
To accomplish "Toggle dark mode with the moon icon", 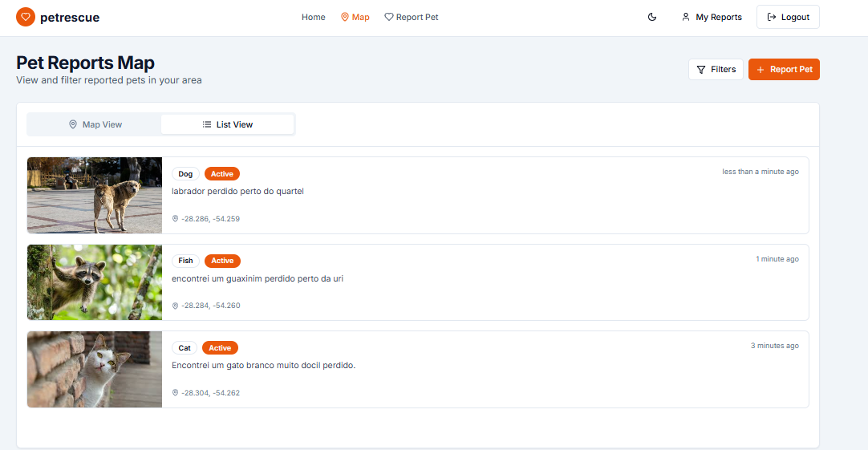I will click(652, 17).
